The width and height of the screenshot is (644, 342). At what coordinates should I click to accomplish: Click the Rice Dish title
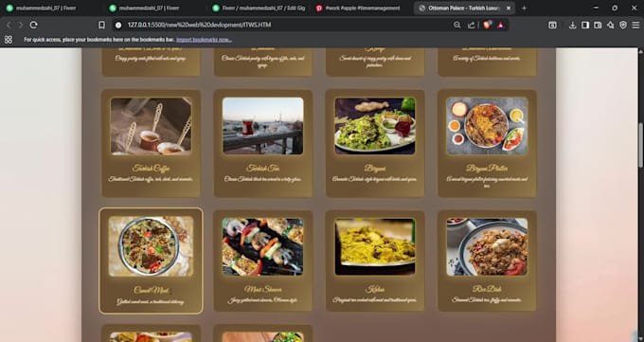pyautogui.click(x=487, y=289)
